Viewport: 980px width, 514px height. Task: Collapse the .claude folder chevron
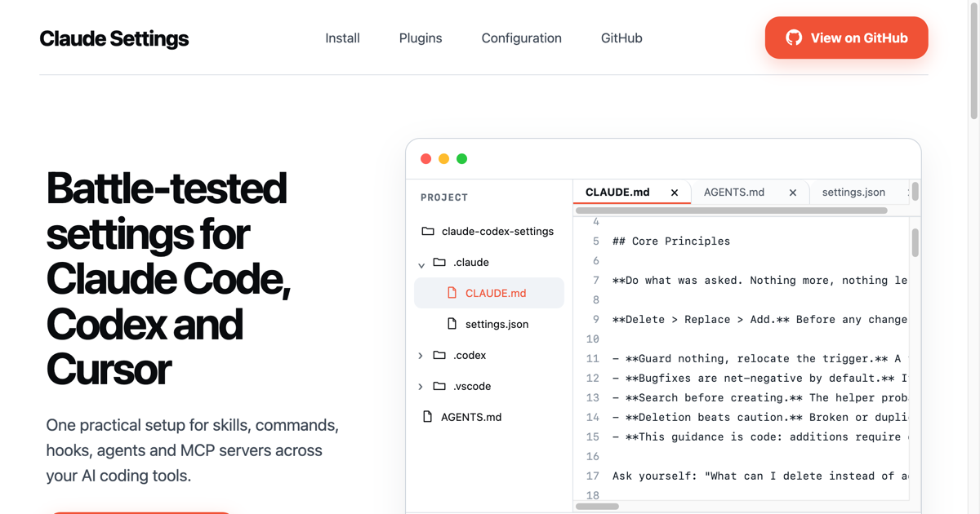(x=421, y=264)
